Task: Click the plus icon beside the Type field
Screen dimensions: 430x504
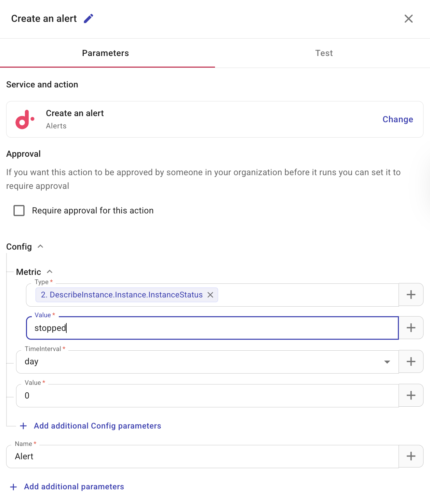Action: point(411,294)
